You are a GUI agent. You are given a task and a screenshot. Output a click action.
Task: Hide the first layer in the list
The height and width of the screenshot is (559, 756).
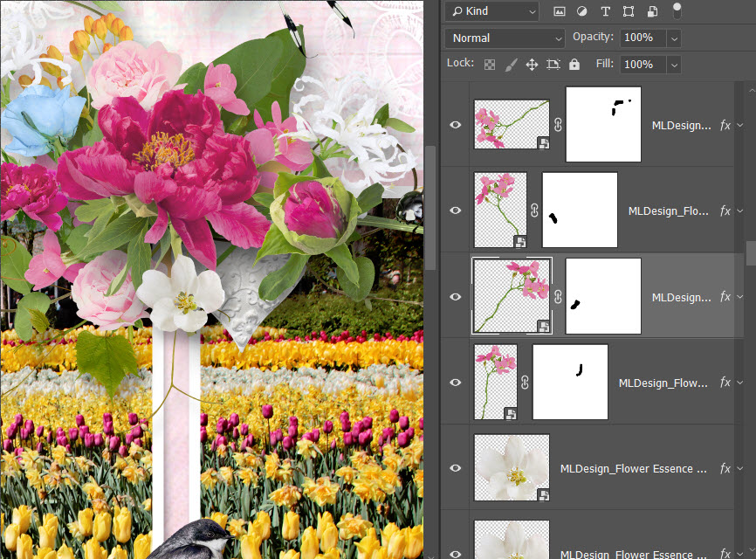(456, 125)
